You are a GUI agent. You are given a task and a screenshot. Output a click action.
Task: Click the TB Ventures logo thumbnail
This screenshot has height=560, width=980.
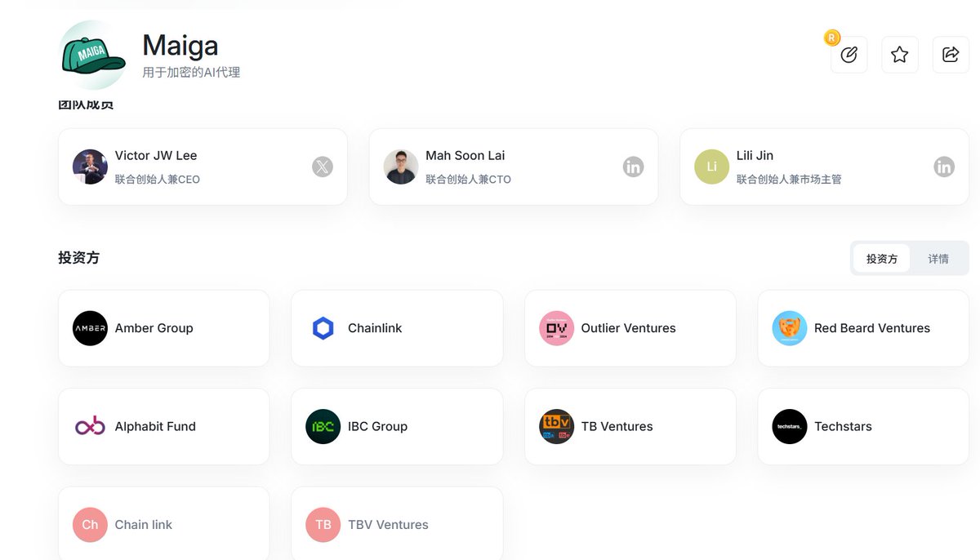point(557,426)
